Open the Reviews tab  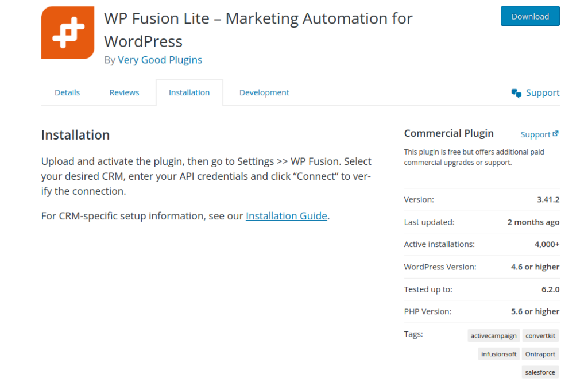[124, 92]
